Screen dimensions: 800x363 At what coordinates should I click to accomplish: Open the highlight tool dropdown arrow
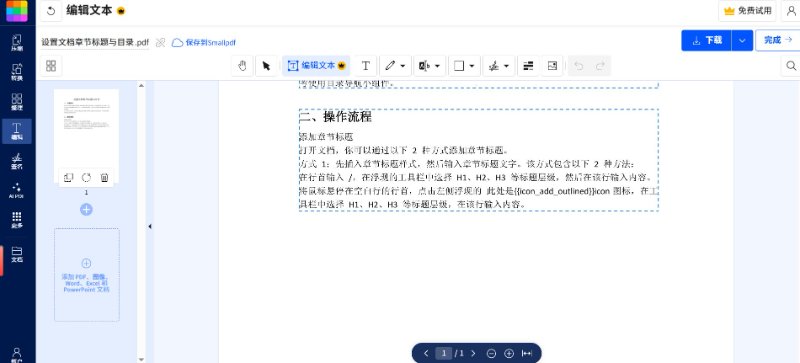pos(438,66)
